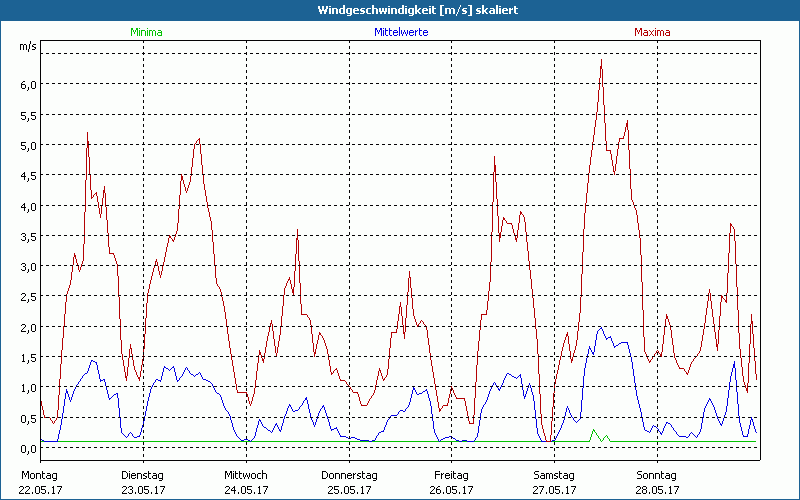
Task: Click the 28.05.17 date on x-axis
Action: pyautogui.click(x=656, y=490)
